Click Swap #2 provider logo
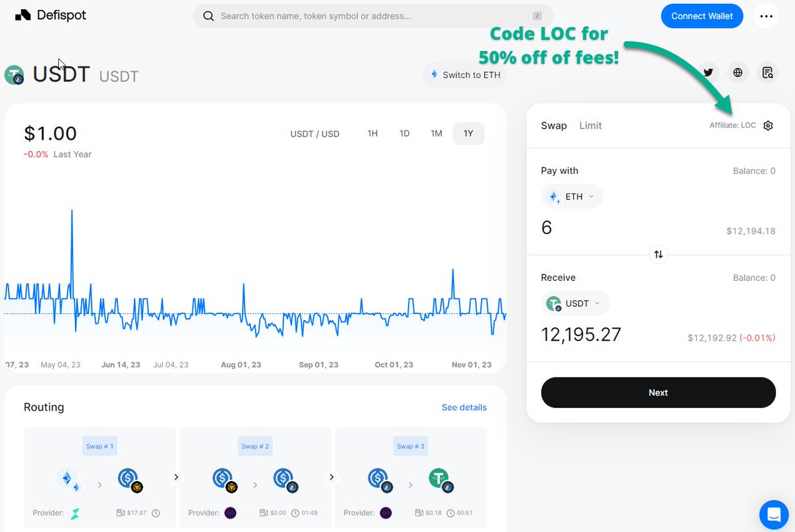 [230, 513]
